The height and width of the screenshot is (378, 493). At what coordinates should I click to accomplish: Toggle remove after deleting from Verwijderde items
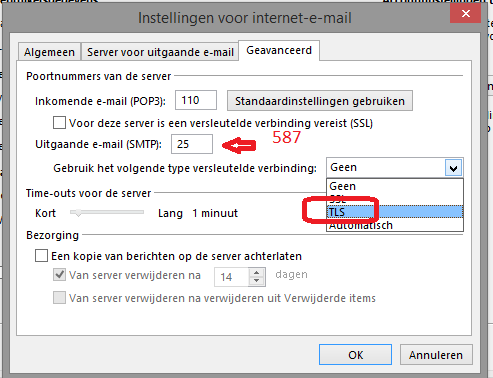coord(59,298)
